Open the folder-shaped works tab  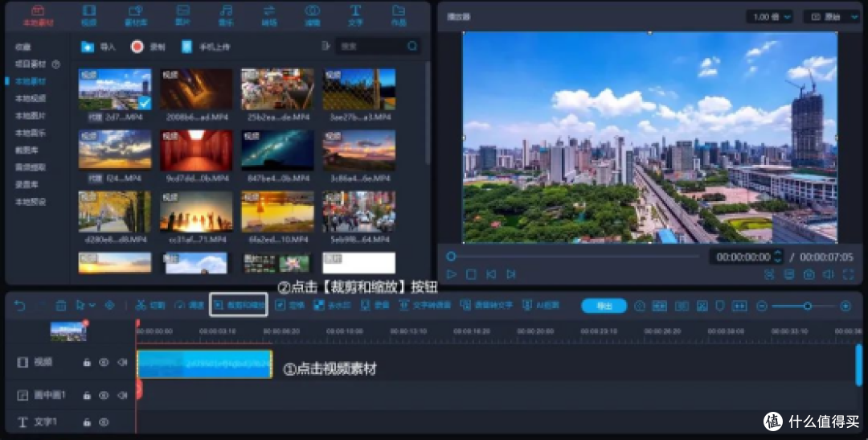point(399,15)
